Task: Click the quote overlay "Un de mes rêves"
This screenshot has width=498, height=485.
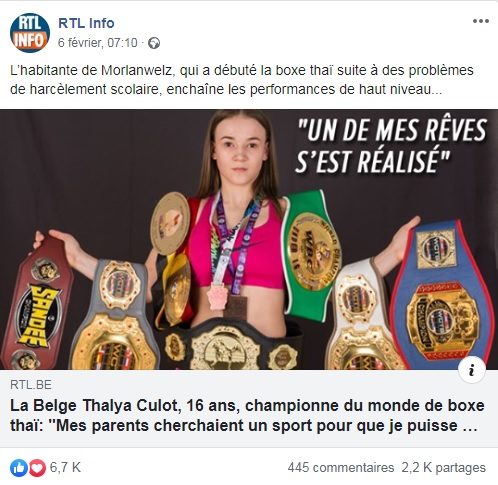Action: coord(391,146)
